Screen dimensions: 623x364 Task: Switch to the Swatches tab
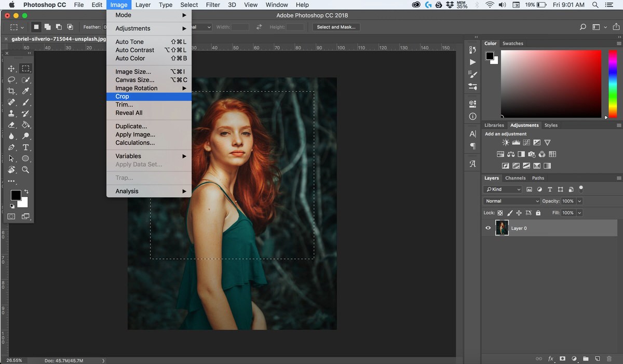tap(512, 44)
